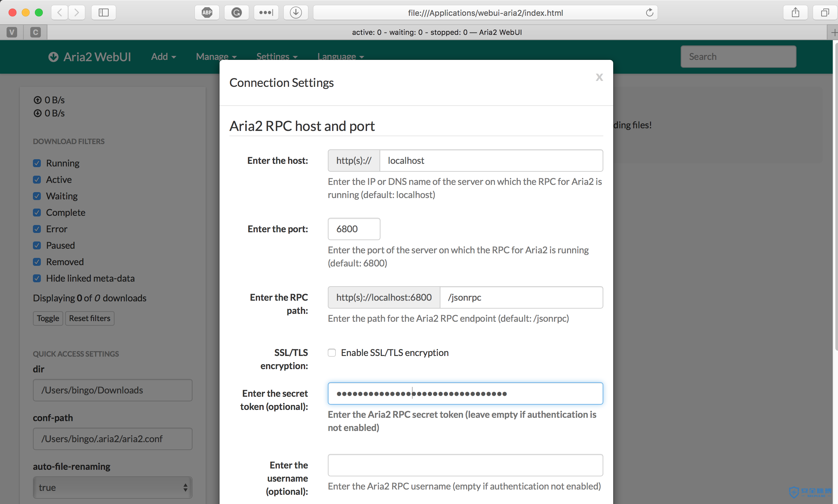
Task: Click the Safari back arrow
Action: tap(60, 13)
